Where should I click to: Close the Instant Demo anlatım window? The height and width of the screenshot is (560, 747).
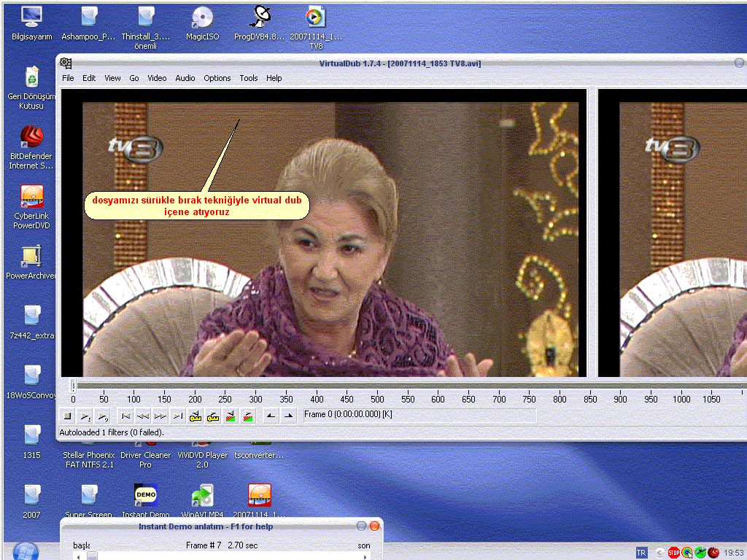(x=374, y=526)
